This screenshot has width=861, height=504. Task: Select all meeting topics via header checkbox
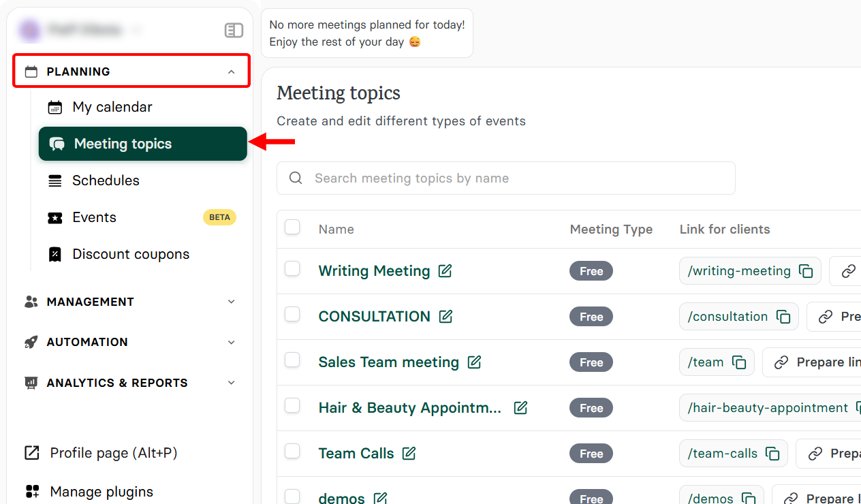[292, 227]
